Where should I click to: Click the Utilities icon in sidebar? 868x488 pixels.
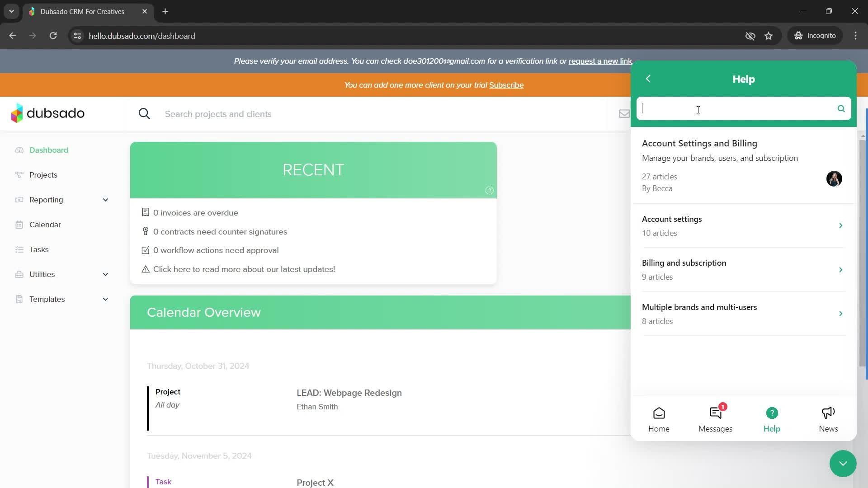19,274
